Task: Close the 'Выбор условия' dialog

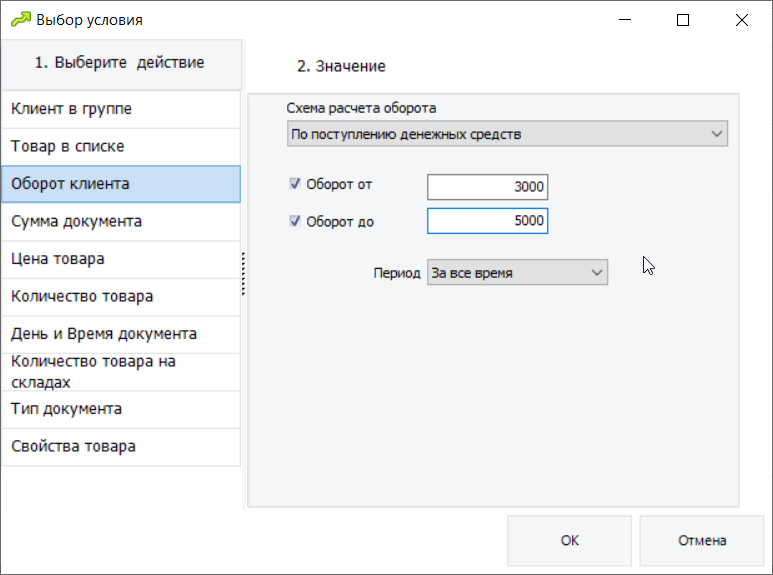Action: pyautogui.click(x=741, y=20)
